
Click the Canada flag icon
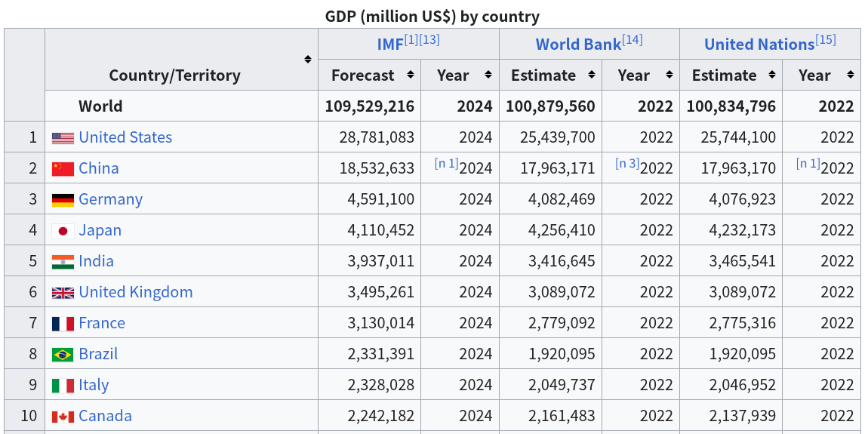point(63,417)
